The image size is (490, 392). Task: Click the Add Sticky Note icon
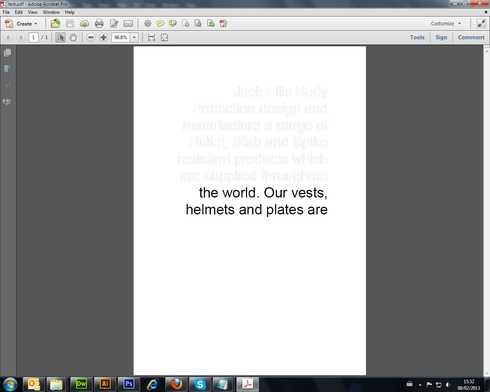160,24
